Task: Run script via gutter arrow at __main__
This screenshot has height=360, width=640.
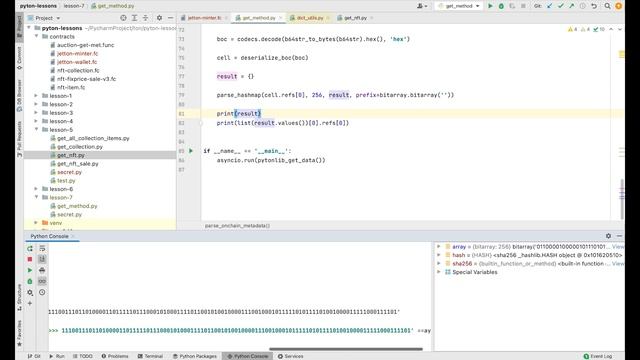Action: pos(191,151)
